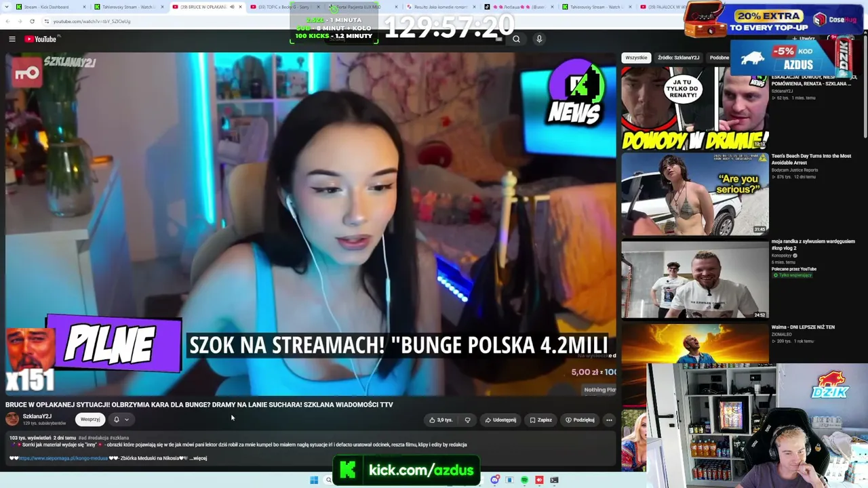Open Spotify from the taskbar
The height and width of the screenshot is (488, 868).
tap(524, 480)
